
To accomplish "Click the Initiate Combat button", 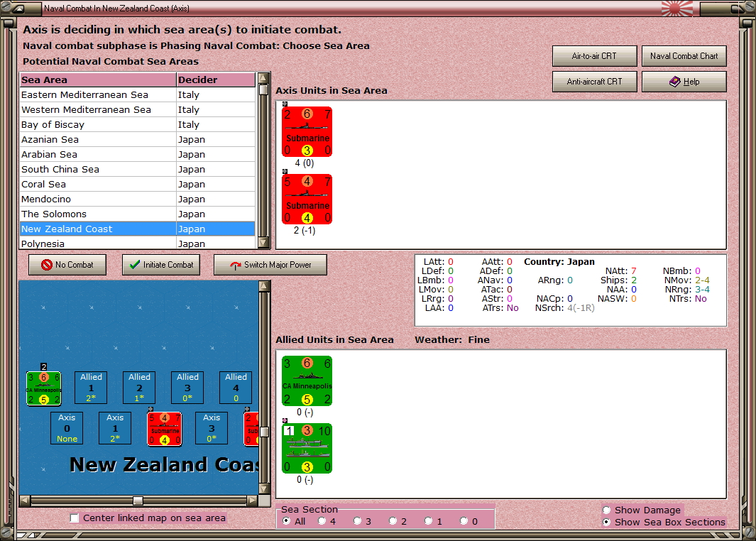I will [161, 265].
